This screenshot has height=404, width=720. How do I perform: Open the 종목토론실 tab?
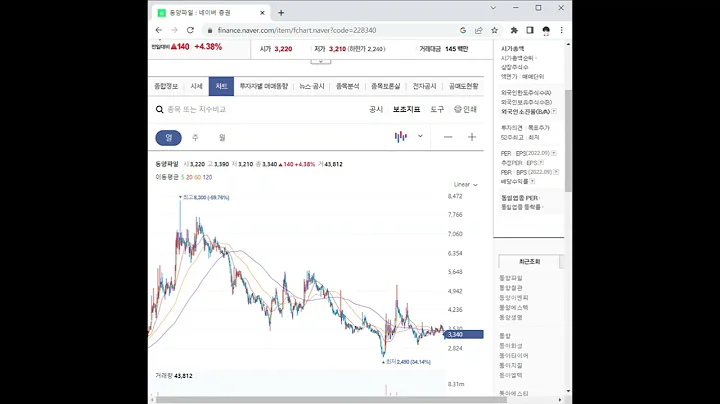pyautogui.click(x=386, y=86)
